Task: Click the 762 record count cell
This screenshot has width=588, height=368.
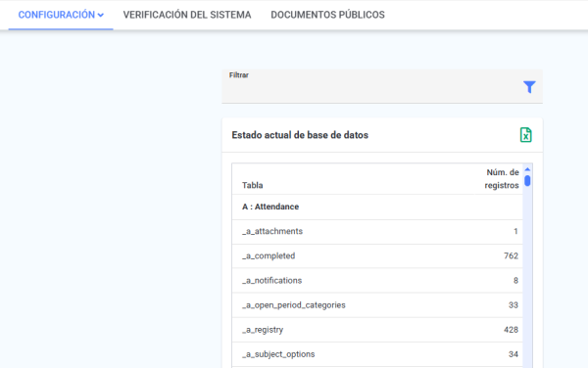Action: [x=511, y=256]
